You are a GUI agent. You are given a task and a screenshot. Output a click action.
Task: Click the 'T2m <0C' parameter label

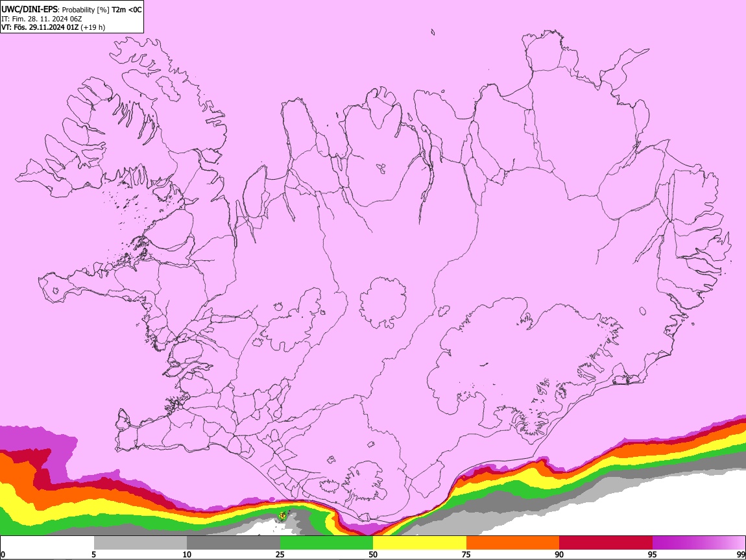(x=126, y=10)
